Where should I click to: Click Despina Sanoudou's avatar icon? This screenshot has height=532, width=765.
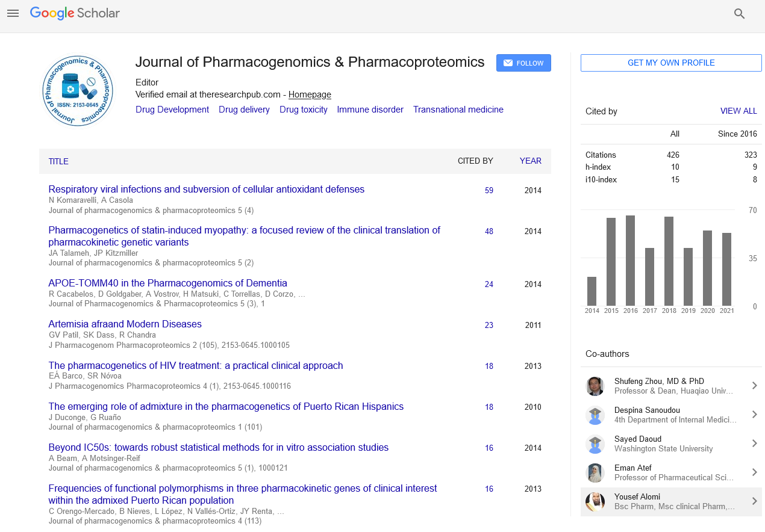point(595,415)
